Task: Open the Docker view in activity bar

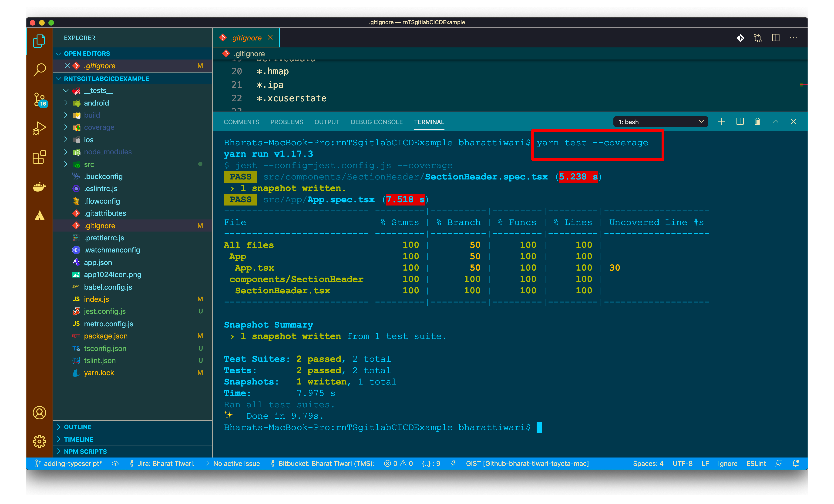Action: coord(39,186)
